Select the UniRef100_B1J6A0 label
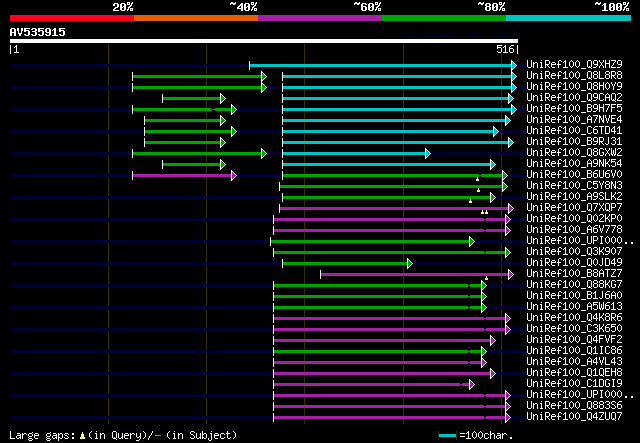This screenshot has height=443, width=640. (x=574, y=296)
